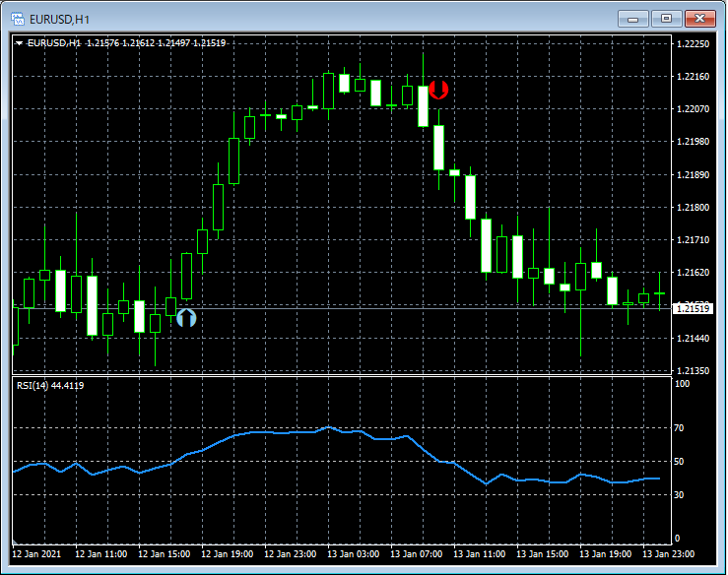Click the 1.21440 price scale label
Viewport: 728px width, 575px height.
(693, 339)
